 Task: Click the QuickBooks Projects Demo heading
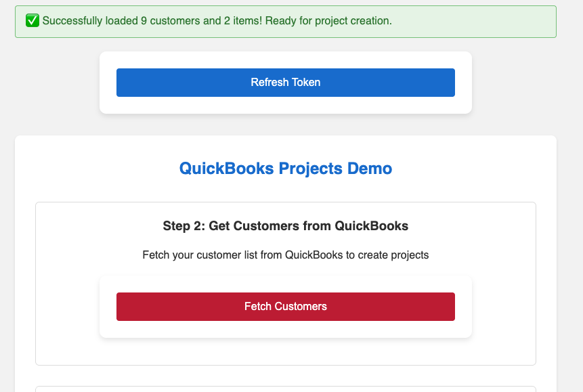pos(285,169)
